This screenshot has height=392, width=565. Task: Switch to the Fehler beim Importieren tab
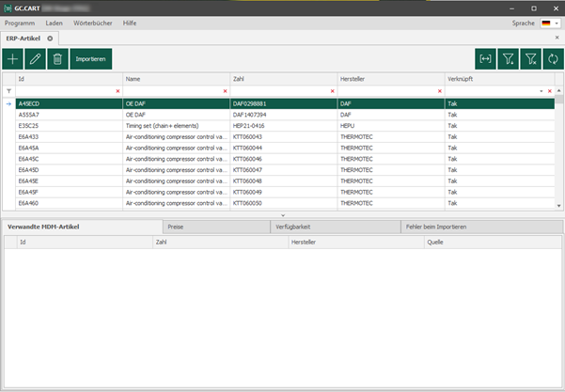coord(481,227)
